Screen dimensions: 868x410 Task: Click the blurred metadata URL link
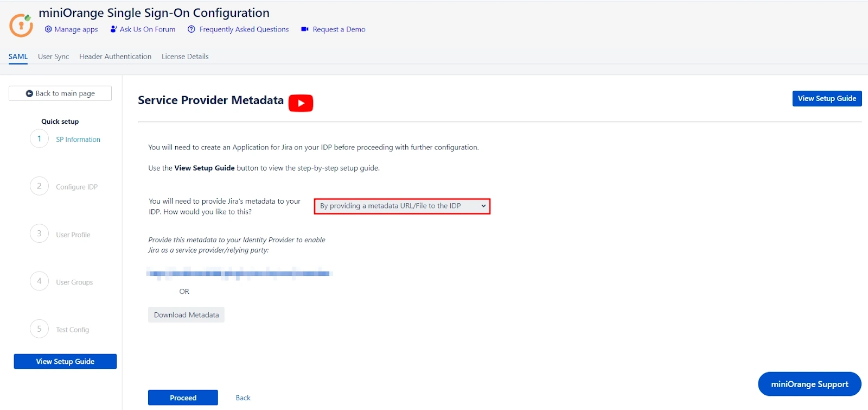[x=239, y=273]
